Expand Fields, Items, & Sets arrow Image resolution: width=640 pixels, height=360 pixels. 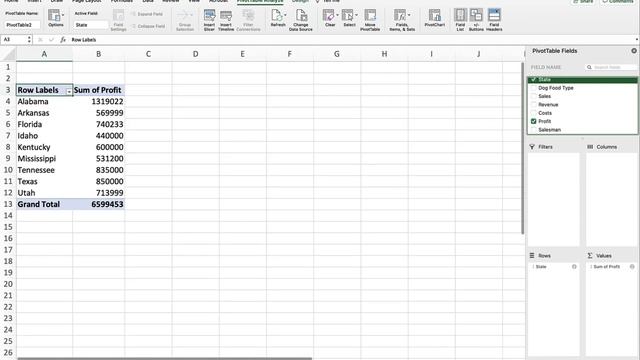click(409, 15)
